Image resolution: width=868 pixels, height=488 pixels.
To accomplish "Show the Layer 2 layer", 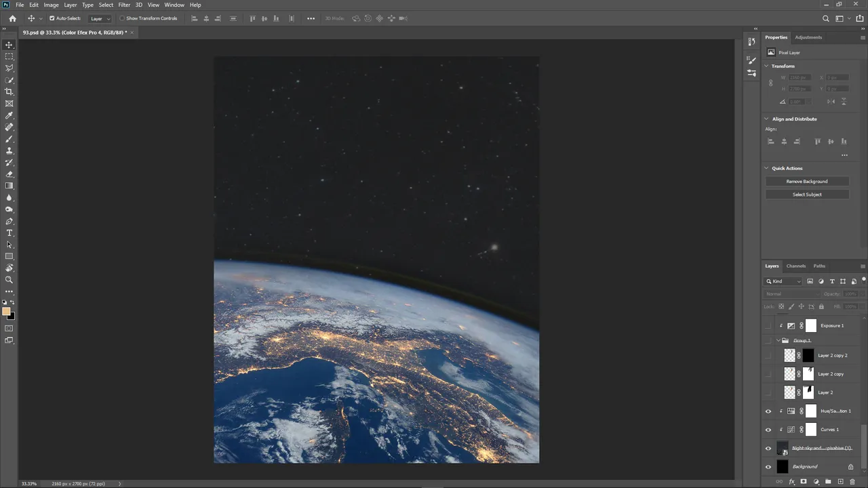I will click(x=768, y=392).
